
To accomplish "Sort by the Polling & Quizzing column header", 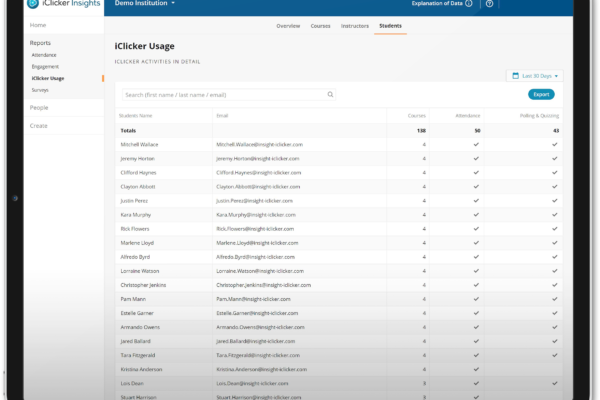I will [x=539, y=116].
